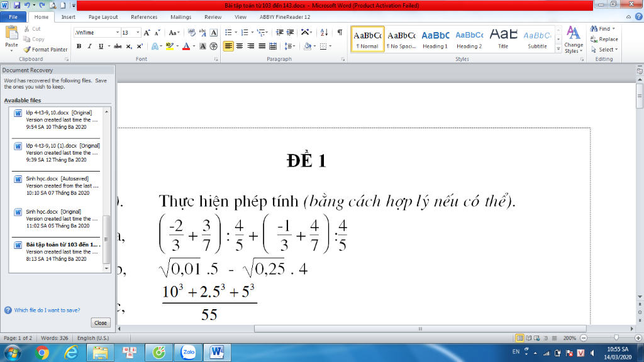Expand the highlight color dropdown arrow
Screen dimensions: 644x362
[177, 47]
